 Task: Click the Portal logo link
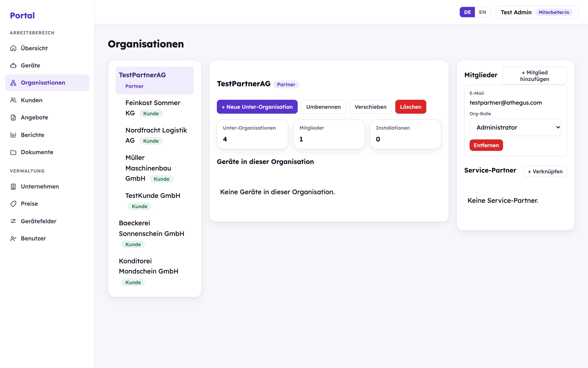point(22,16)
